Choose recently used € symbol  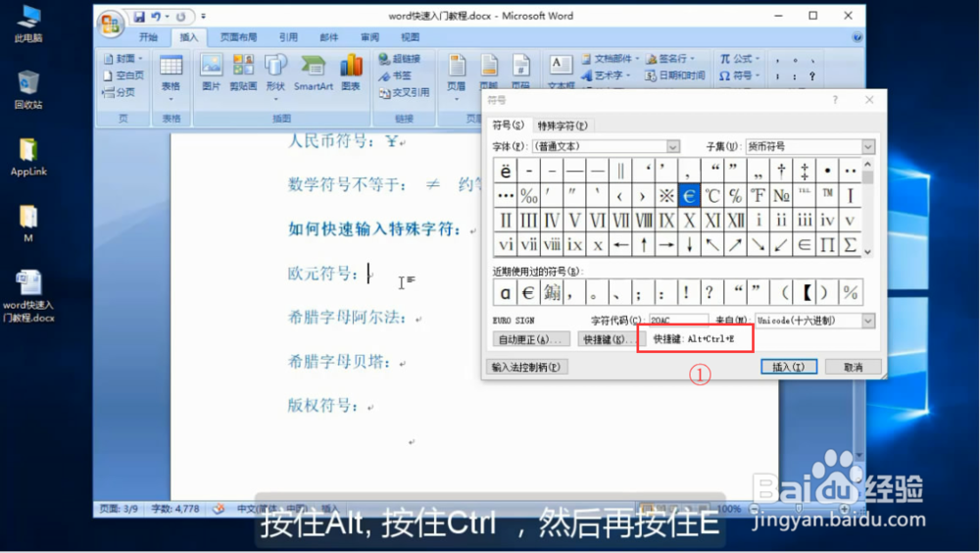coord(528,292)
